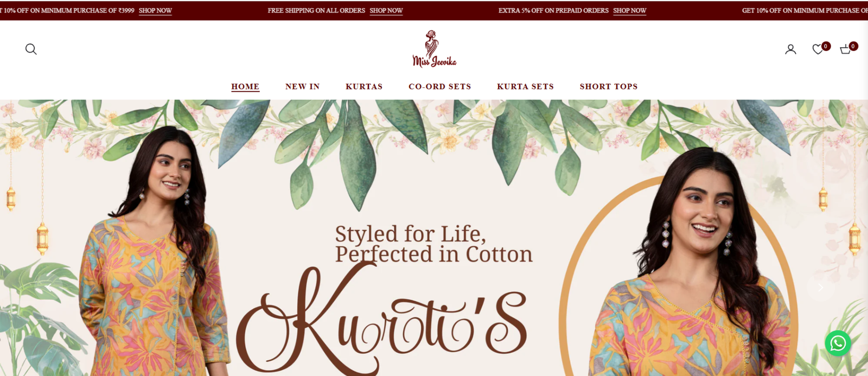Open WhatsApp chat bubble
This screenshot has width=868, height=376.
(838, 343)
